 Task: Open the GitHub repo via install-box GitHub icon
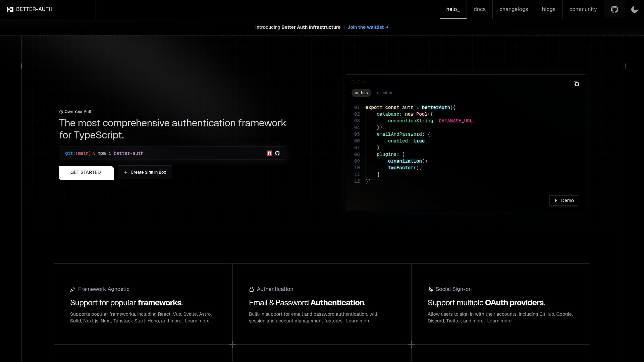pyautogui.click(x=277, y=153)
